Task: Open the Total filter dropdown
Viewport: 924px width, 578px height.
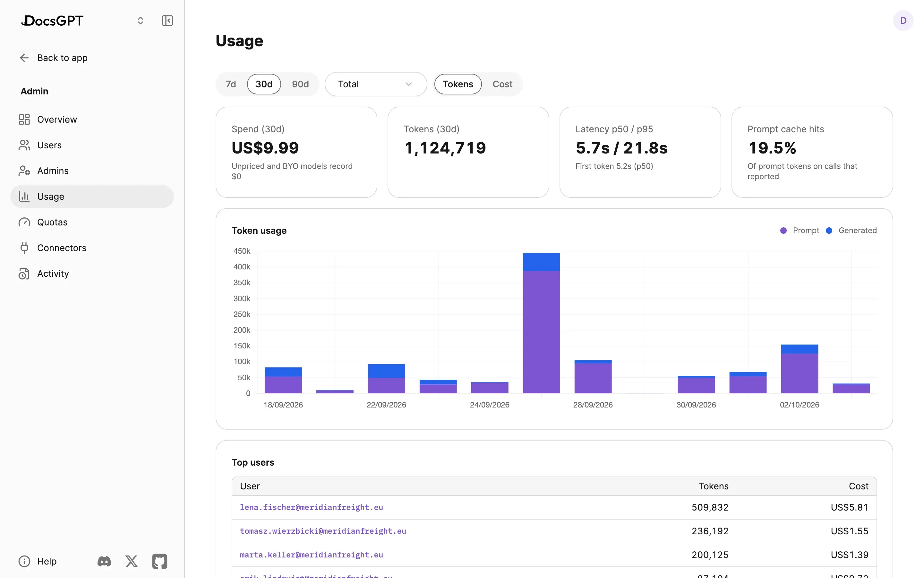Action: 376,84
